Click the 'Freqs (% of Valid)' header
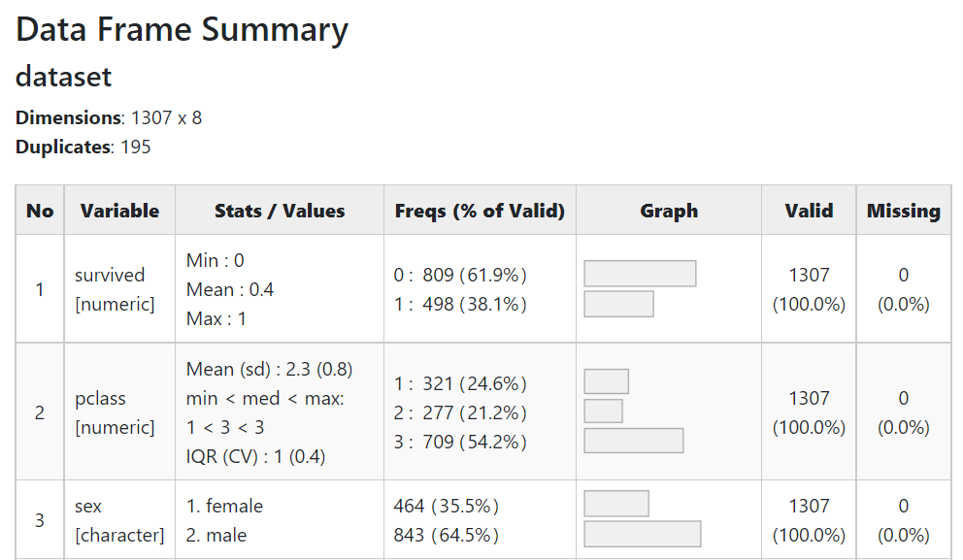Screen dimensions: 963x560 (480, 211)
